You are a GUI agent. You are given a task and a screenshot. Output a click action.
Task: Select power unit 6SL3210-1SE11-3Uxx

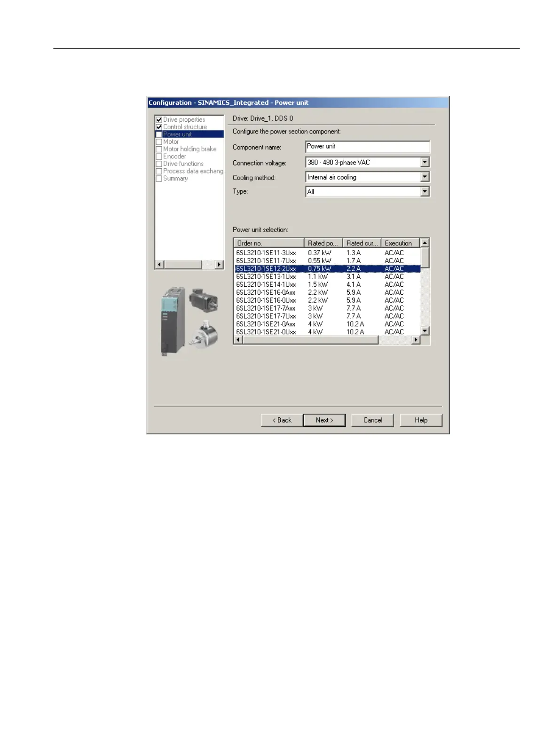coord(327,253)
